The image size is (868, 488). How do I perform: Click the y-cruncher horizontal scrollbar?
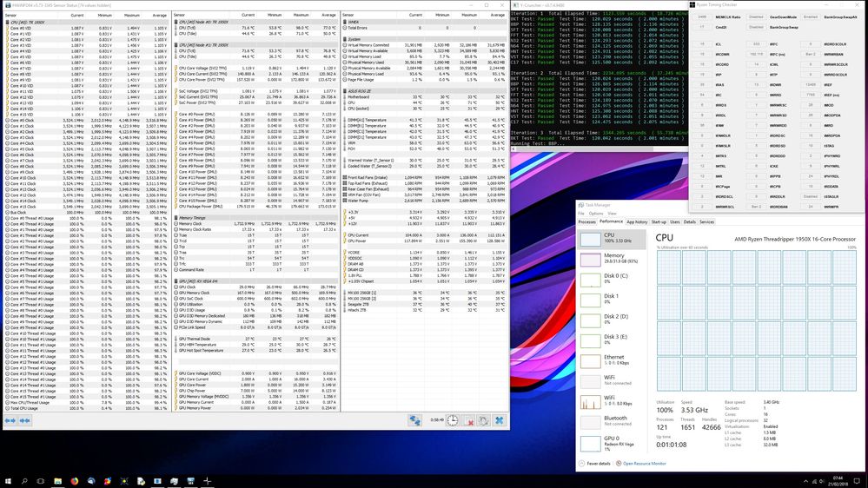pos(599,148)
